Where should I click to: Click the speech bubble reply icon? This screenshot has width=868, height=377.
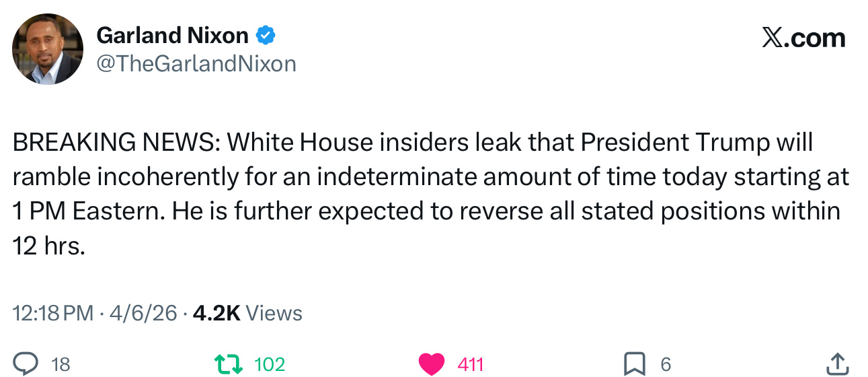pos(26,364)
